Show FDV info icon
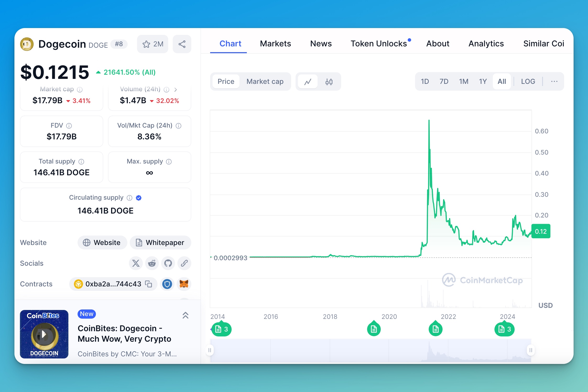This screenshot has width=588, height=392. [x=69, y=126]
